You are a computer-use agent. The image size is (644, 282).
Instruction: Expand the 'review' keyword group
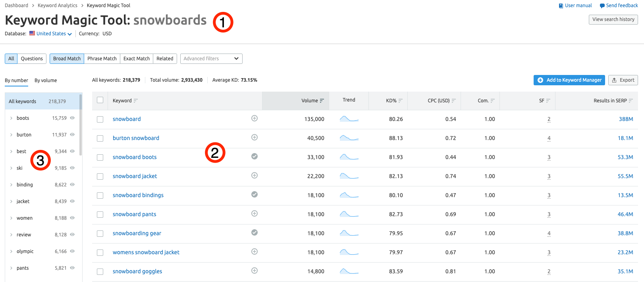point(11,235)
